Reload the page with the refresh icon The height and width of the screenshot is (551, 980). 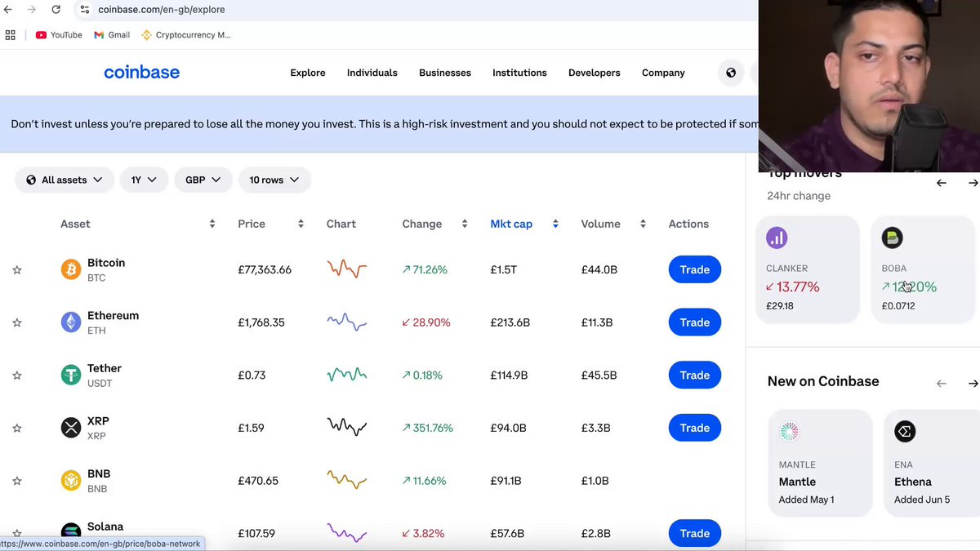56,10
